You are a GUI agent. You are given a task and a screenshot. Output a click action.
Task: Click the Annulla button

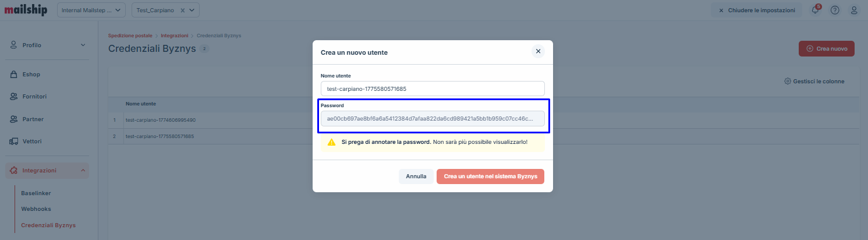click(x=416, y=176)
